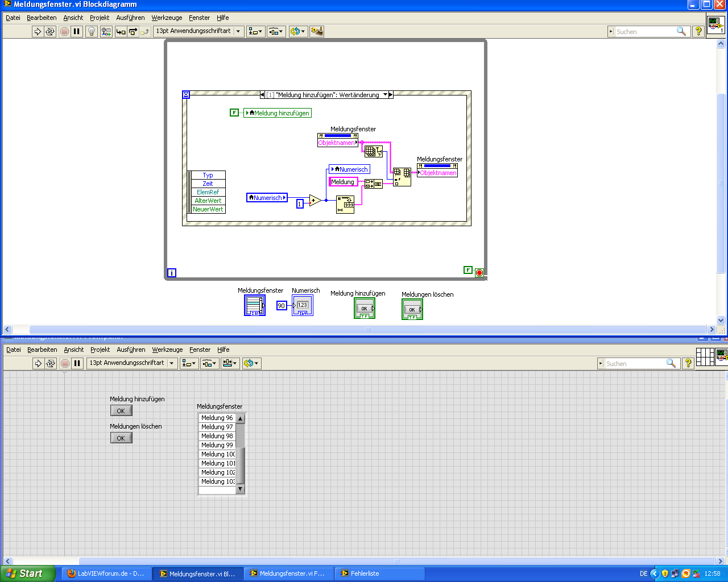This screenshot has height=582, width=728.
Task: Click OK button under Meldungen löschen
Action: point(121,438)
